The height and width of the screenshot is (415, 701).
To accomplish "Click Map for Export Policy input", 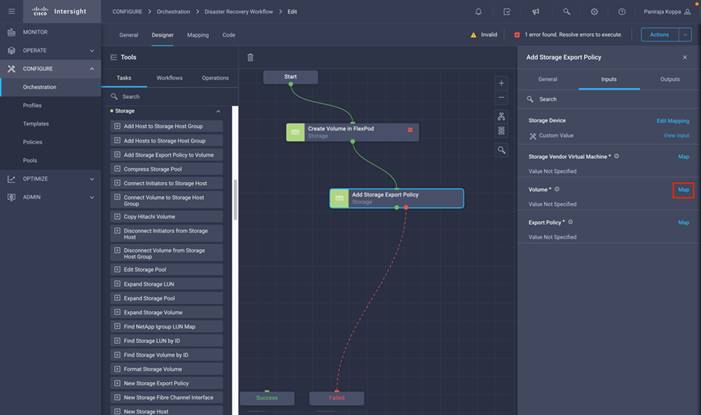I will click(683, 222).
